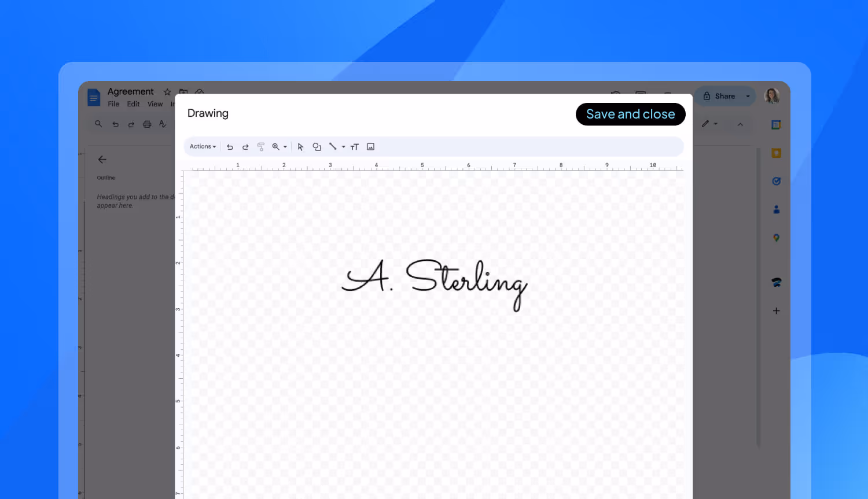Click the Google Docs home icon
The height and width of the screenshot is (499, 868).
(94, 97)
